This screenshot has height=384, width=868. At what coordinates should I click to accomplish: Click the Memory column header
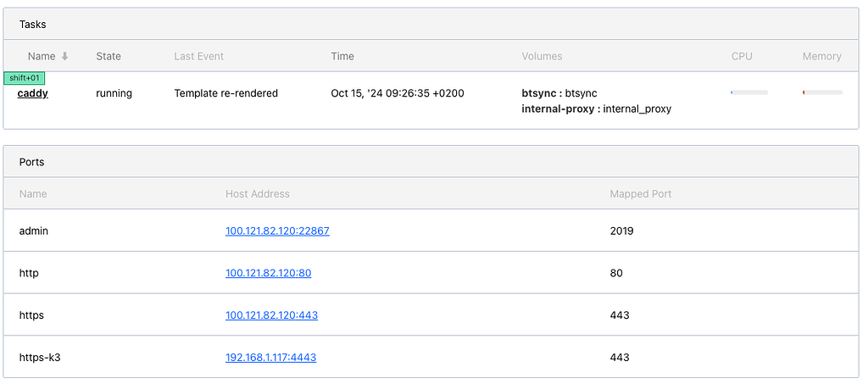[821, 57]
